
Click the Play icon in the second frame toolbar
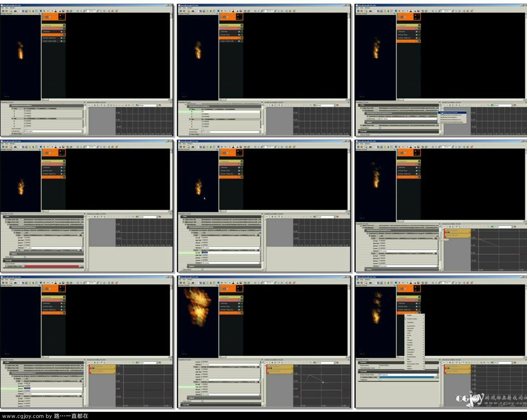[x=219, y=11]
